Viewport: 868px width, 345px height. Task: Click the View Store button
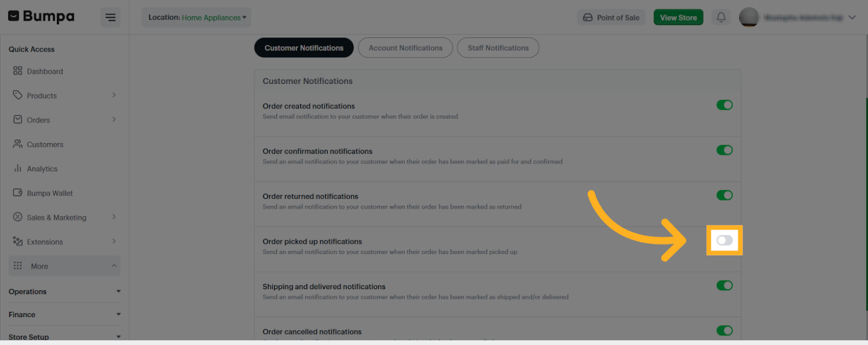[x=678, y=17]
